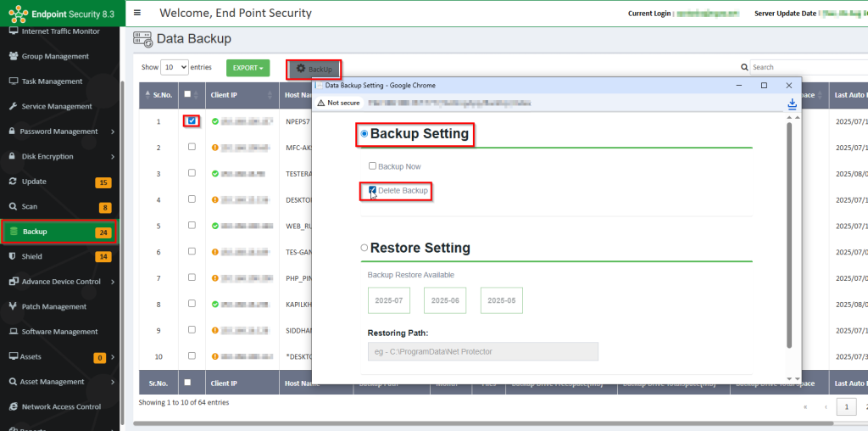868x431 pixels.
Task: Click the Scan sidebar icon
Action: [x=14, y=206]
